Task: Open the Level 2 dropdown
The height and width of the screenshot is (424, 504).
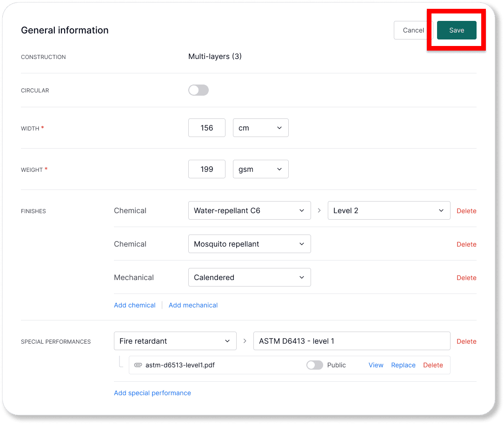Action: click(389, 210)
